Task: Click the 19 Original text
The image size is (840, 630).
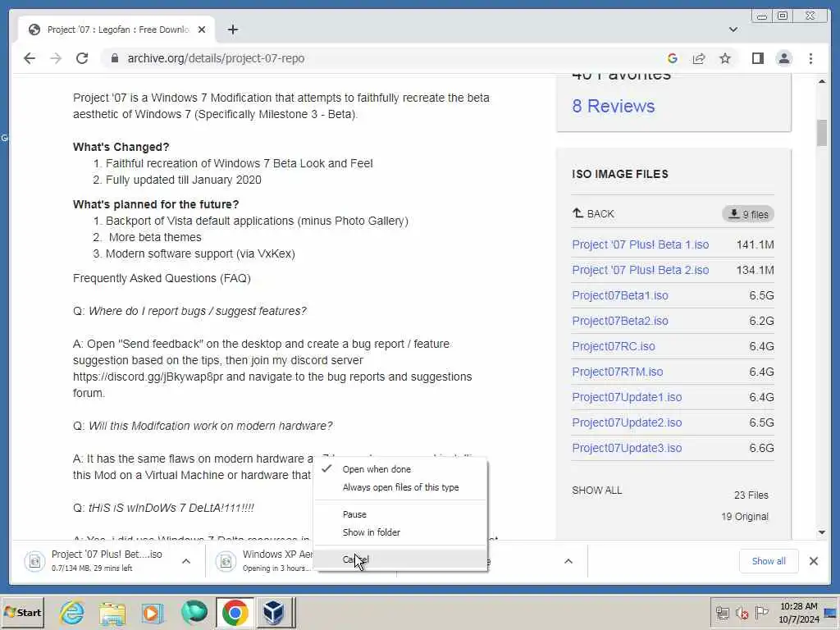Action: point(745,517)
